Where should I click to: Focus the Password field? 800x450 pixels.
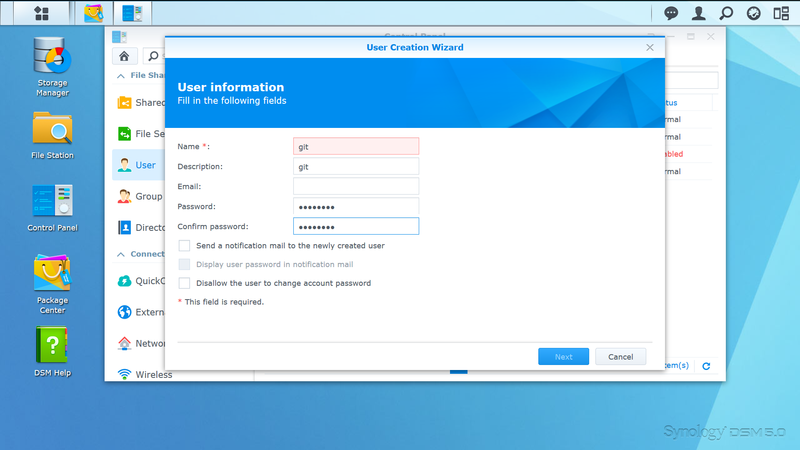click(x=356, y=207)
